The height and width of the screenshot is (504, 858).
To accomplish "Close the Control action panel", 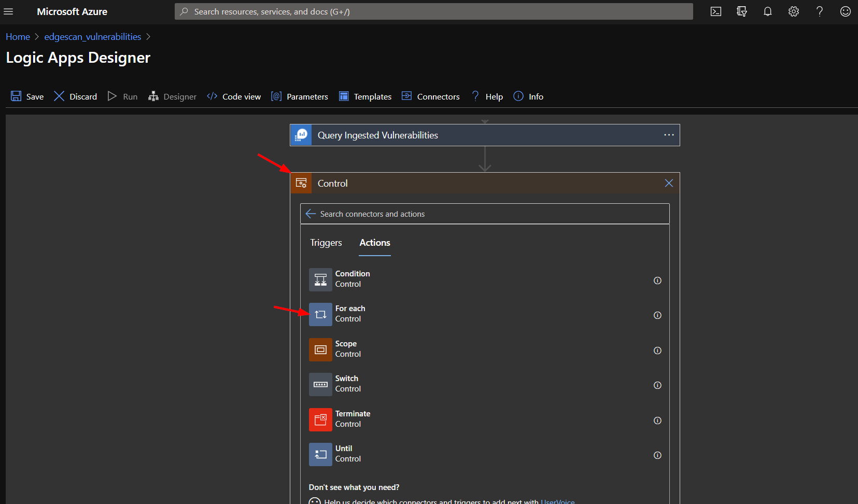I will 669,183.
